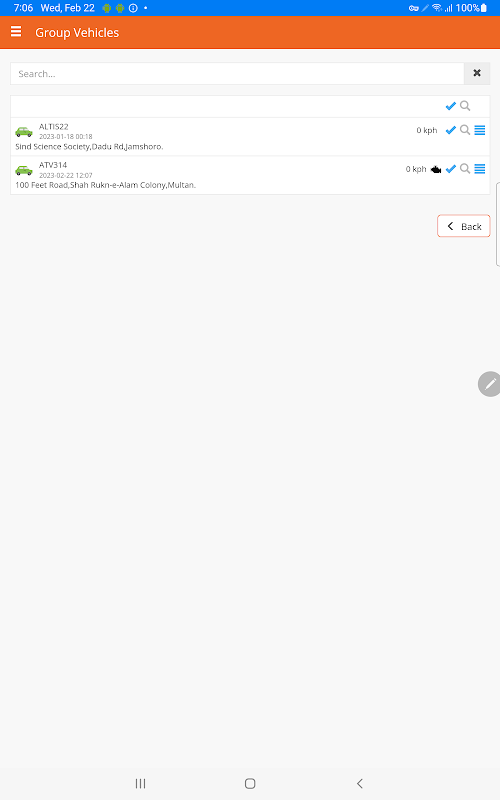Tap the Android home navigation button

[250, 783]
